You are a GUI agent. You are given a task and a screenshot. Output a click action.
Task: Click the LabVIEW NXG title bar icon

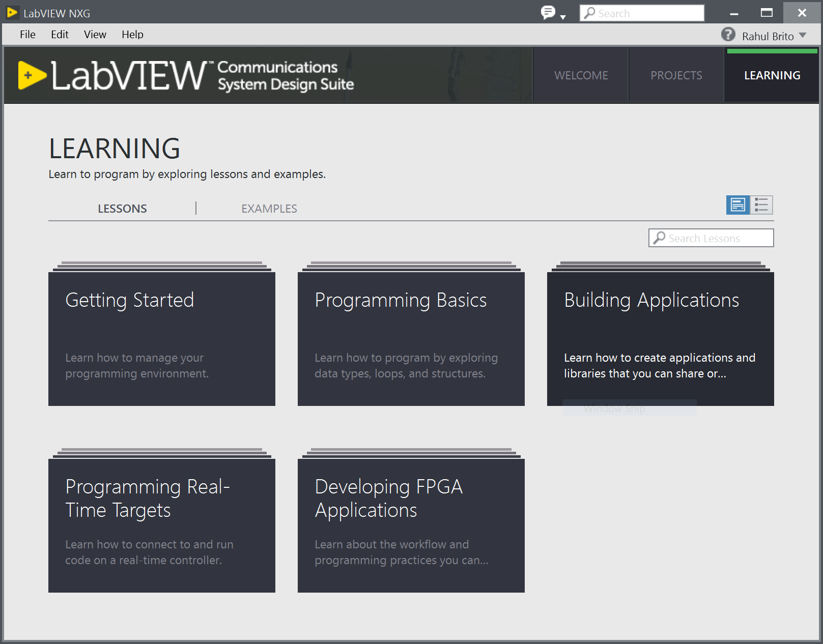coord(12,13)
